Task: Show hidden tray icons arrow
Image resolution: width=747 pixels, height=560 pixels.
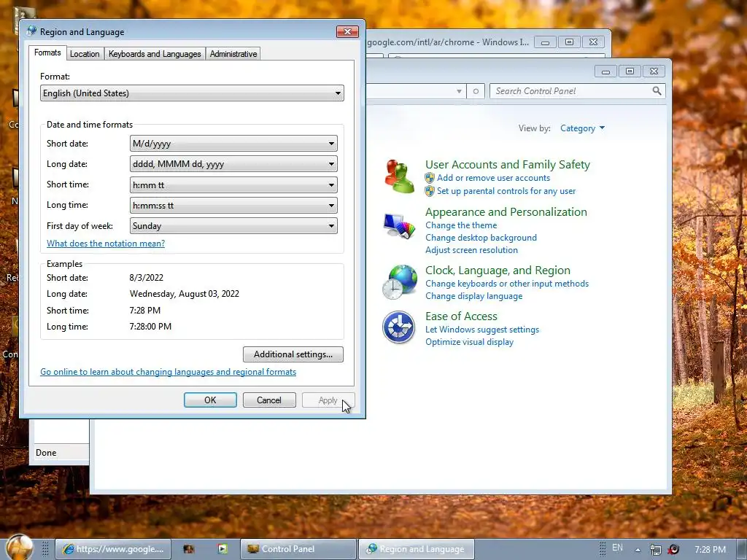Action: pos(638,550)
